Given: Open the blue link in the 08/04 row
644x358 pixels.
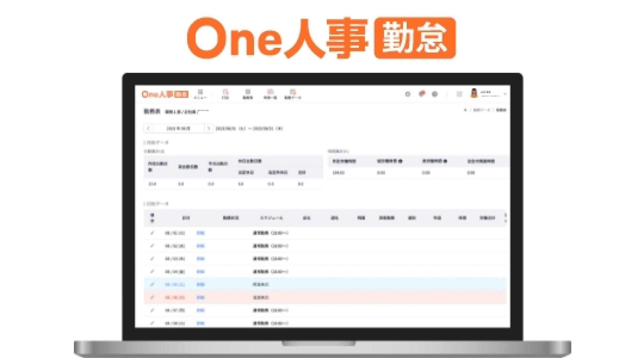Looking at the screenshot, I should (201, 272).
